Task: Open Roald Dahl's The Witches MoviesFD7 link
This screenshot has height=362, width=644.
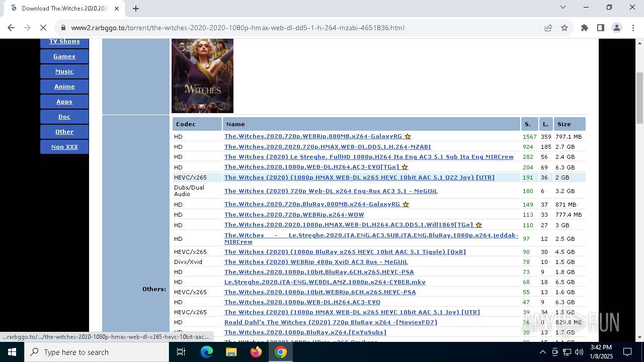Action: coord(331,322)
